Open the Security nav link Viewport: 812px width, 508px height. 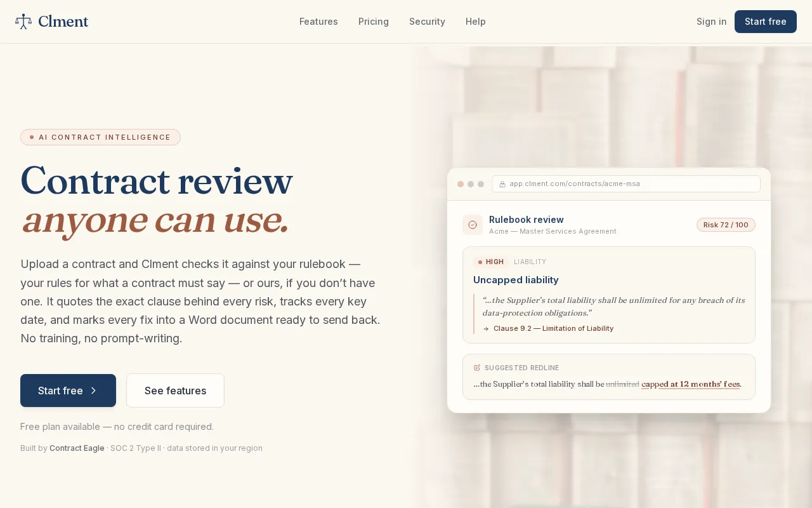(427, 22)
